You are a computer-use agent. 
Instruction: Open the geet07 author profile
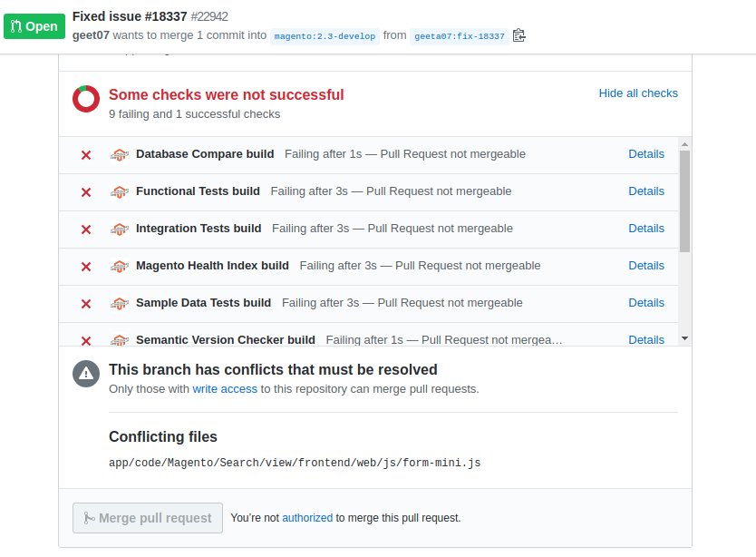tap(91, 35)
